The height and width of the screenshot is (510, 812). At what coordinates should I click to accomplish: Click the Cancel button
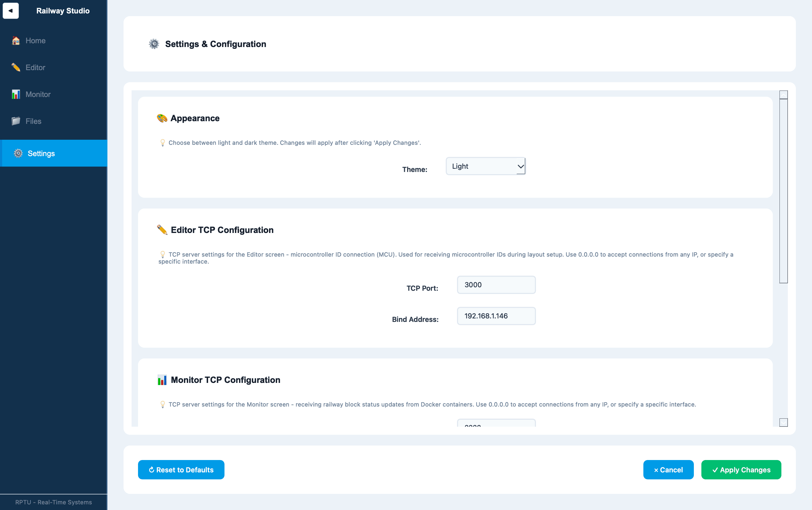[x=668, y=469]
